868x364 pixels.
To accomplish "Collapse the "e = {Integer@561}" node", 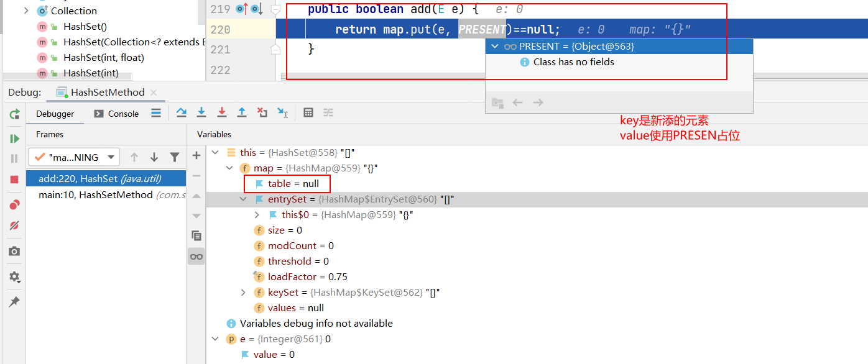I will (x=215, y=339).
